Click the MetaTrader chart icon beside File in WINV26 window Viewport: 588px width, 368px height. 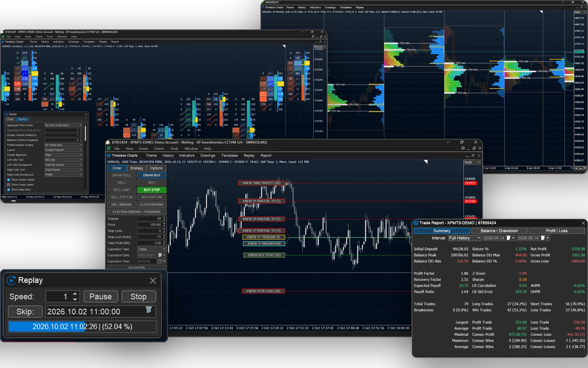(x=109, y=148)
